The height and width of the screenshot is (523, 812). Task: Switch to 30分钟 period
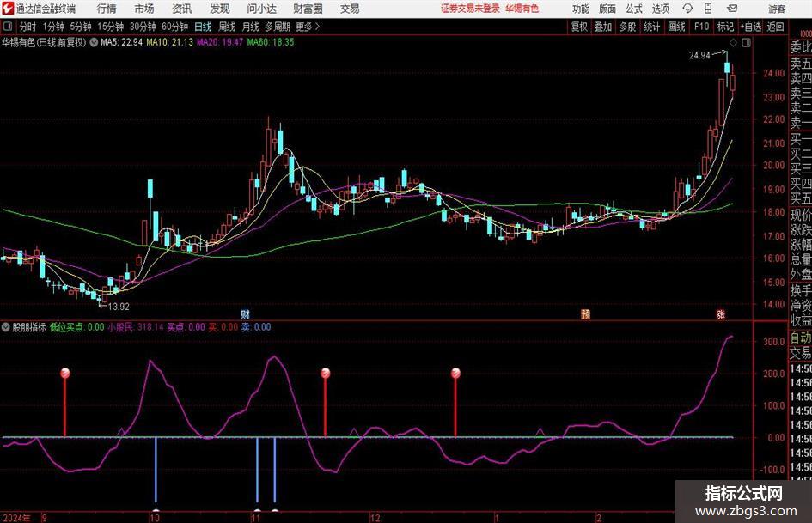click(x=143, y=27)
